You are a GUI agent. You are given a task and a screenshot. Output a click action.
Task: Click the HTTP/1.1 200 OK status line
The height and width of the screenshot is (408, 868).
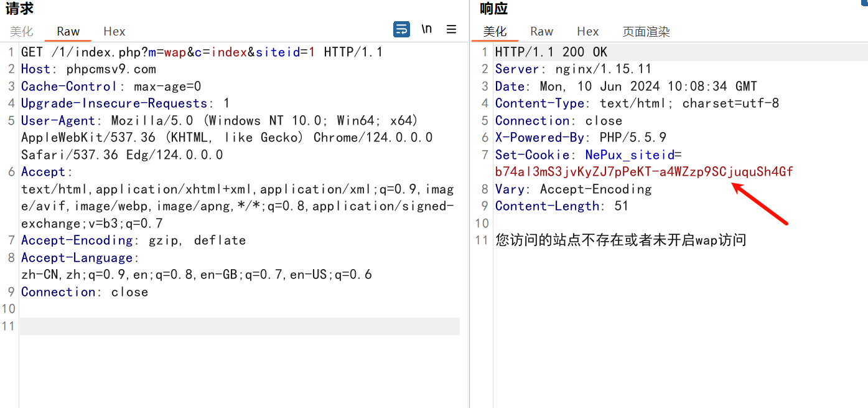[551, 52]
